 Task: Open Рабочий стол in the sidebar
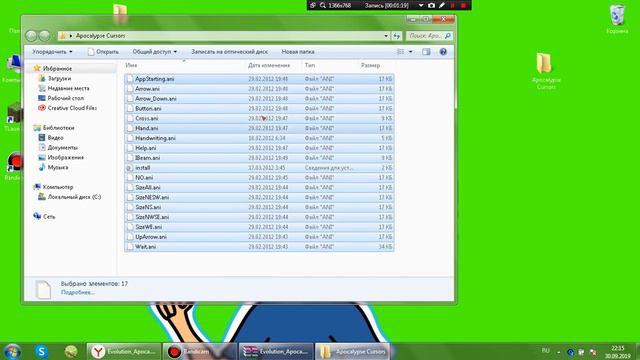pyautogui.click(x=65, y=98)
